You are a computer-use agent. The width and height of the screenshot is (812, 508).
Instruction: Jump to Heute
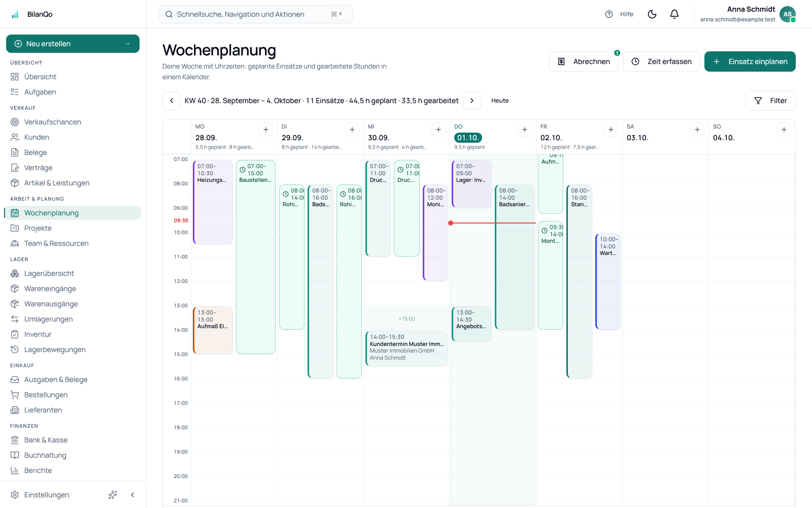click(x=500, y=101)
